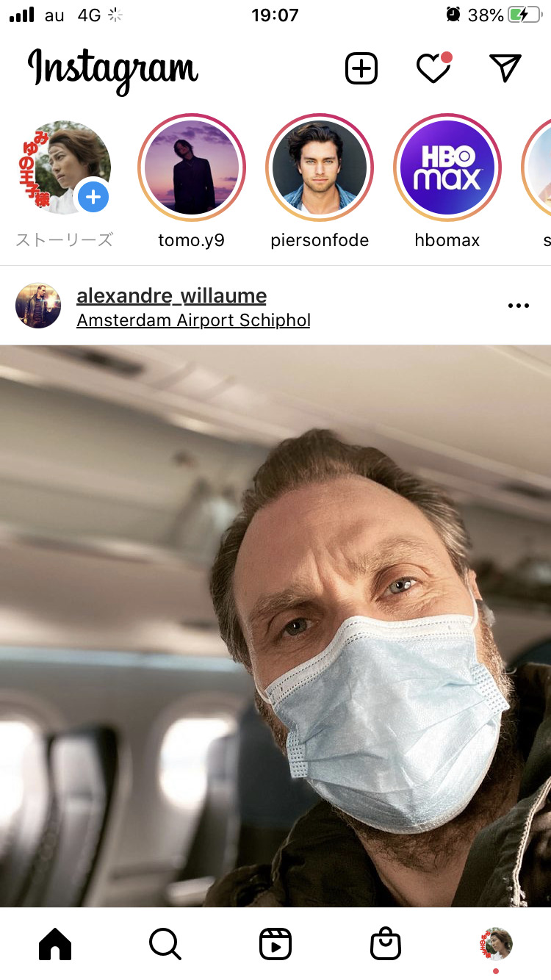Viewport: 551px width, 980px height.
Task: Tap the Instagram logo header
Action: [113, 69]
